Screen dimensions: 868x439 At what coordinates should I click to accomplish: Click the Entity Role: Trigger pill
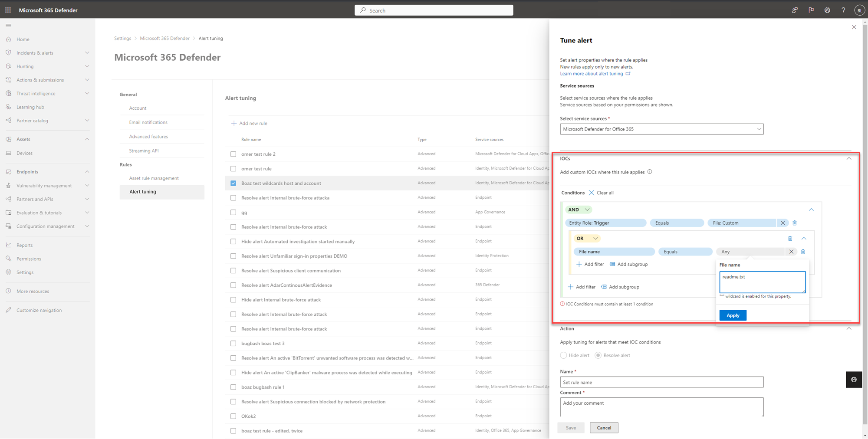[x=605, y=223]
